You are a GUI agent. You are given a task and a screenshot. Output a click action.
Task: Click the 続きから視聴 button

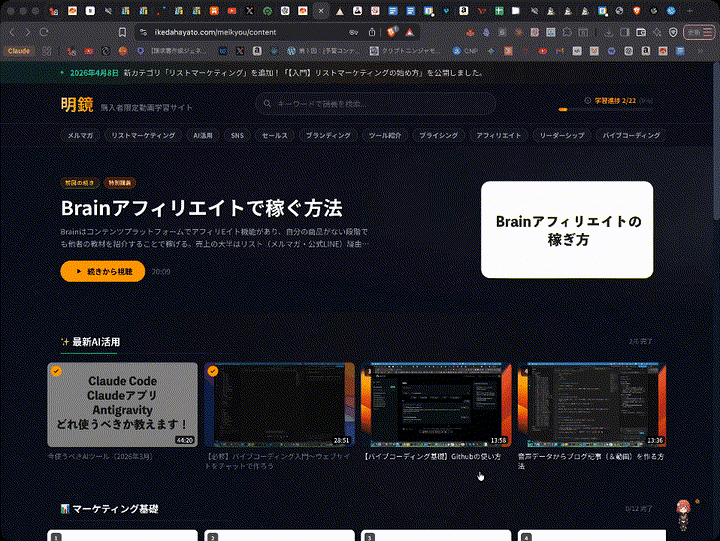[103, 271]
